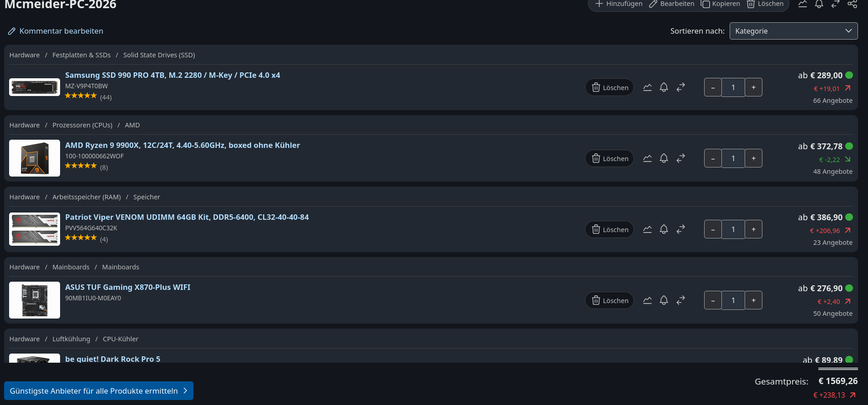Open price history chart for AMD Ryzen 9 9900X
Image resolution: width=868 pixels, height=405 pixels.
point(647,158)
